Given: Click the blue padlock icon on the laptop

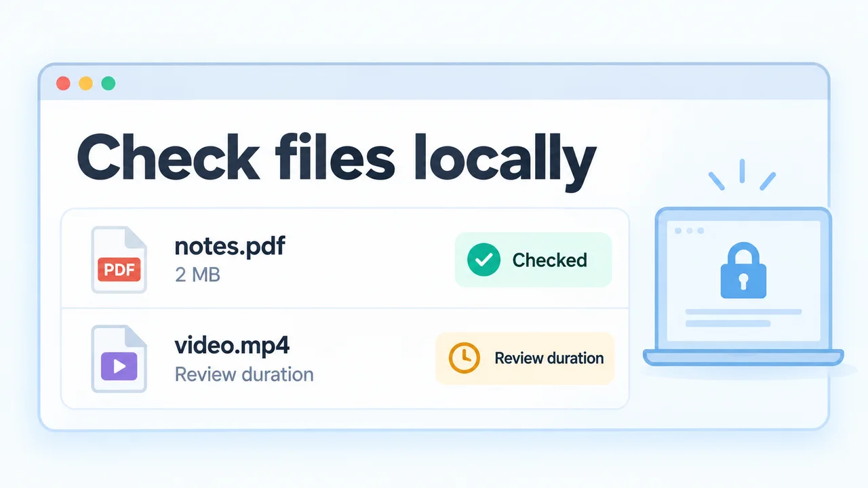Looking at the screenshot, I should (743, 272).
